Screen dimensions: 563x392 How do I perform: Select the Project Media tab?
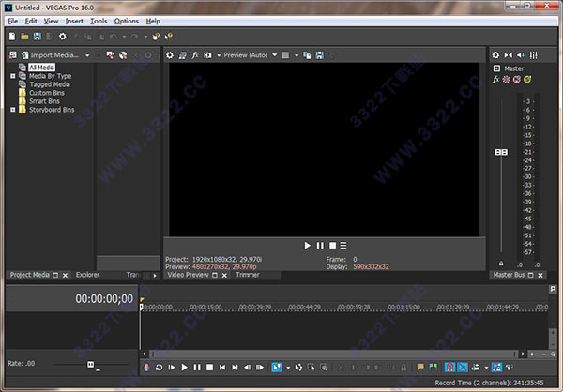pyautogui.click(x=30, y=275)
